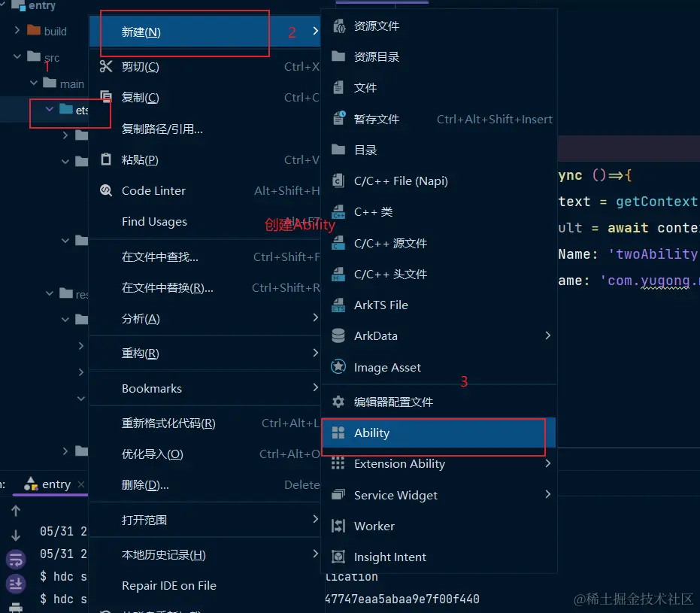Click 'twoAbility' string in code editor
Screen dimensions: 700x613
(653, 254)
